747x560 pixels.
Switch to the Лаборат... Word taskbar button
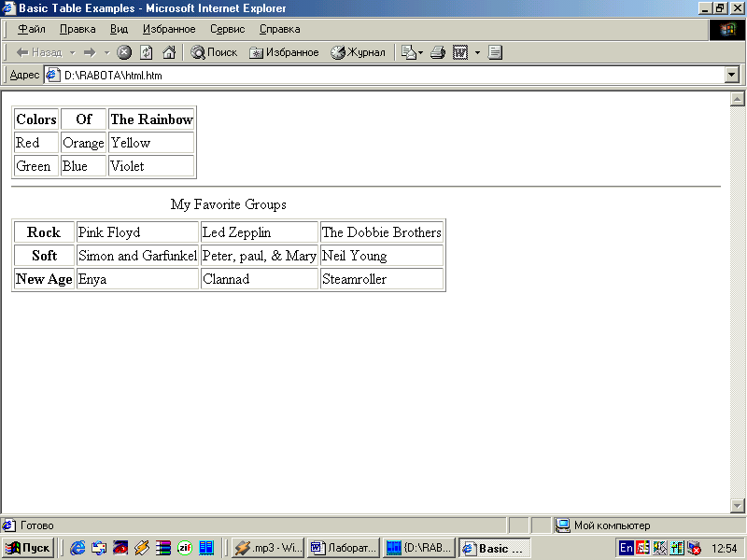[344, 548]
